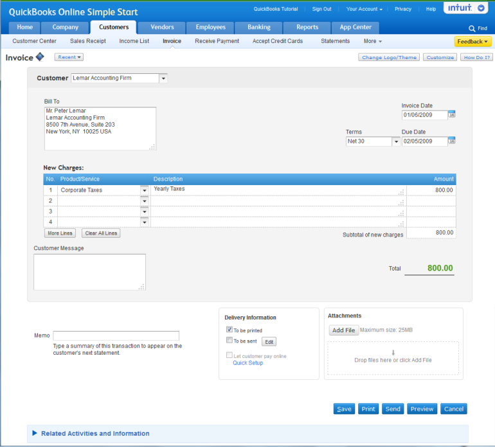The height and width of the screenshot is (448, 495).
Task: Open the More submenu
Action: 372,41
